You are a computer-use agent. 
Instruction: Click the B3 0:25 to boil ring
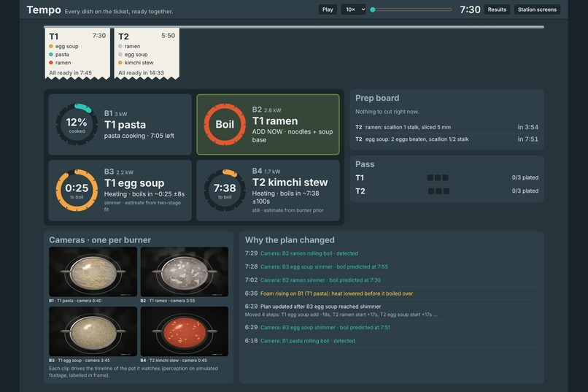(x=77, y=191)
